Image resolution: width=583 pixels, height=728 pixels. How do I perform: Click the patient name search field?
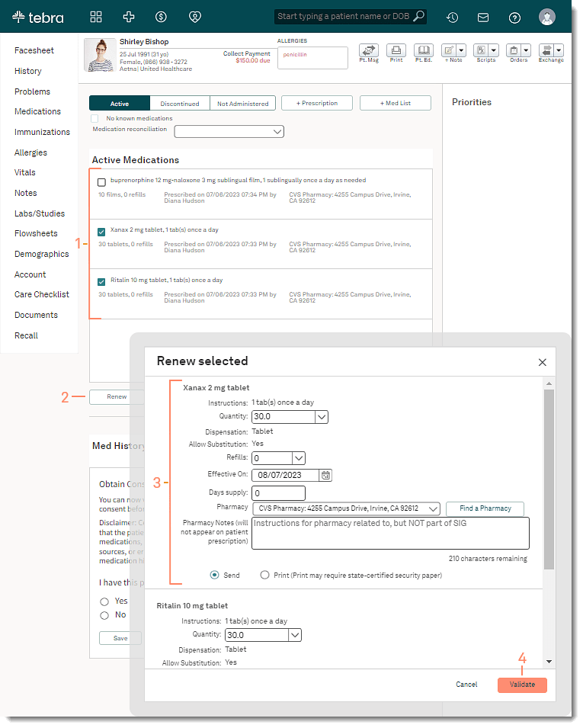(344, 16)
